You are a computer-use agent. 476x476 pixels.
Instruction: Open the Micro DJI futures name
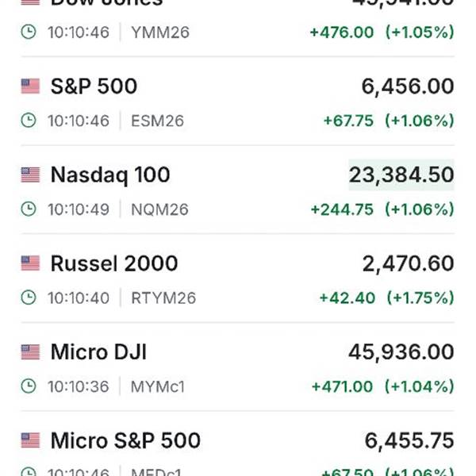point(98,351)
